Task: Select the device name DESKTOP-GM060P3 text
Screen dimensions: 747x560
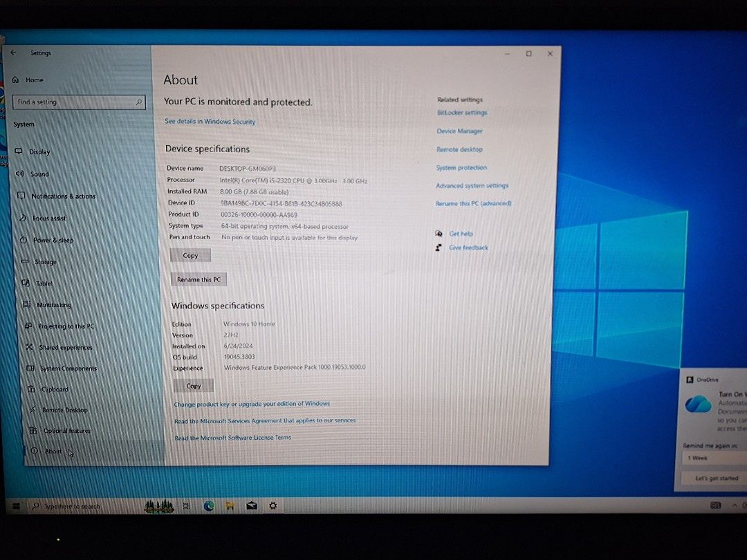Action: 247,169
